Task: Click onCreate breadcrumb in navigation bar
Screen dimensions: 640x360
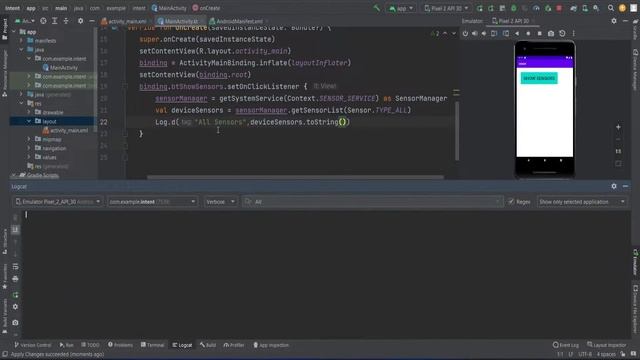Action: click(206, 8)
